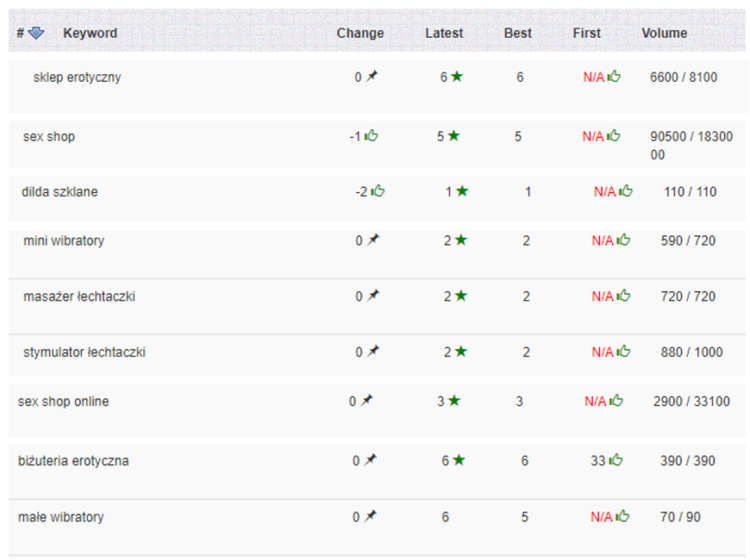
Task: Sort by the Change column header
Action: tap(360, 33)
